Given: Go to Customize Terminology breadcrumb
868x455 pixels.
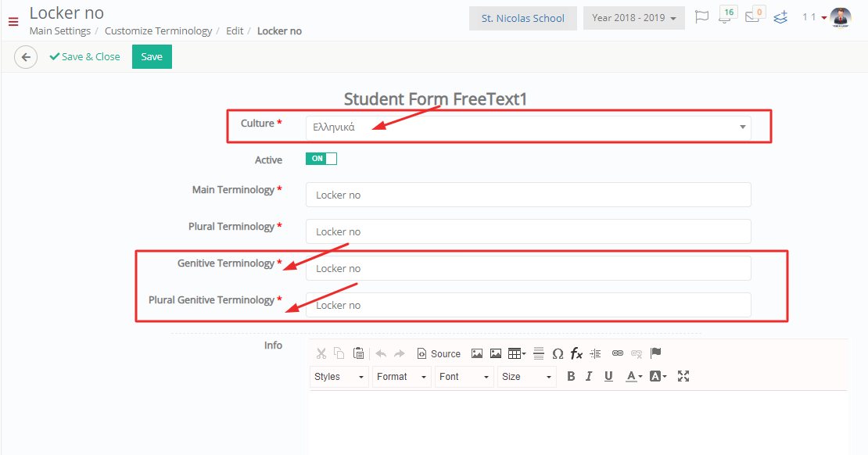Looking at the screenshot, I should (x=158, y=31).
